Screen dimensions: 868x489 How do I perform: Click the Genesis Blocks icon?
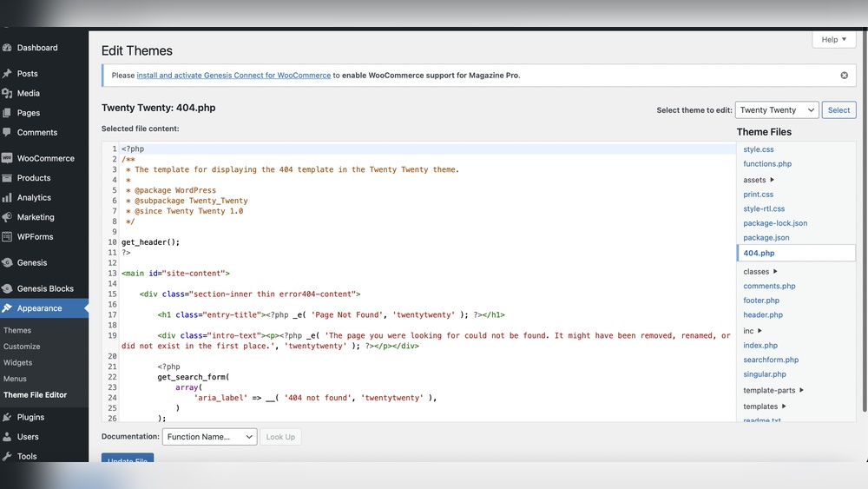click(x=7, y=288)
